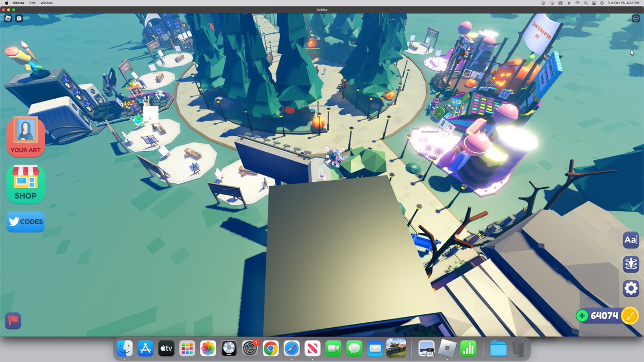Open Preview from the dock
Image resolution: width=644 pixels, height=362 pixels.
[x=427, y=349]
